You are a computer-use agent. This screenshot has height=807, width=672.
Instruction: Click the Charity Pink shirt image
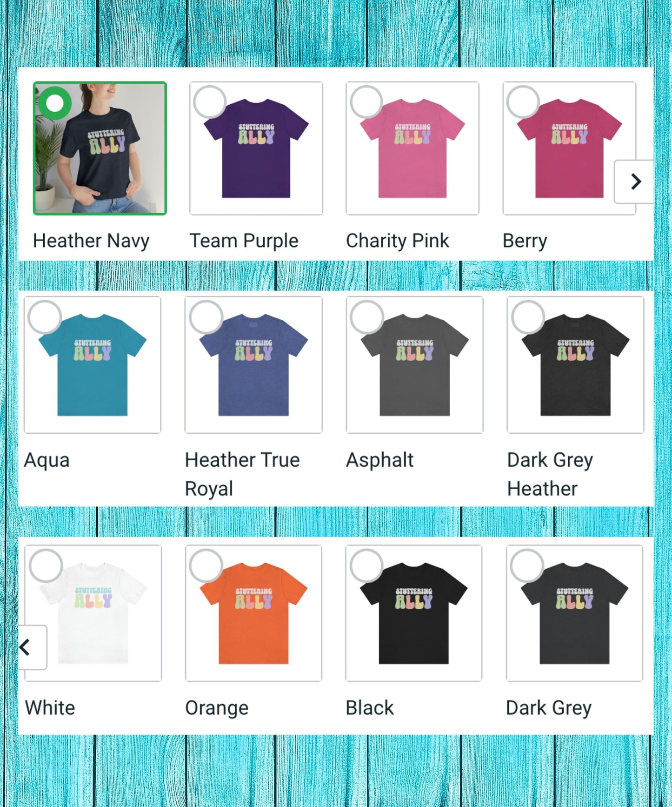pyautogui.click(x=413, y=148)
